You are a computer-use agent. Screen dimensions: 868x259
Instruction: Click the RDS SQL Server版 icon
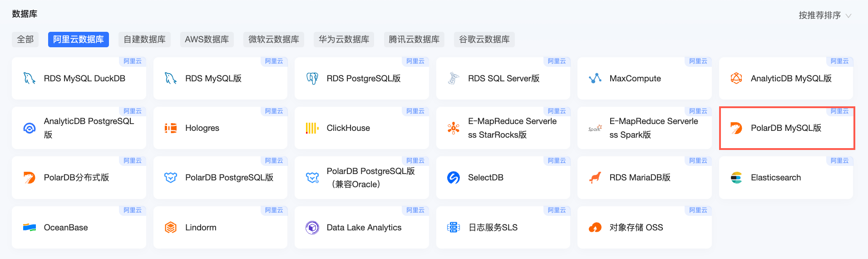point(454,79)
